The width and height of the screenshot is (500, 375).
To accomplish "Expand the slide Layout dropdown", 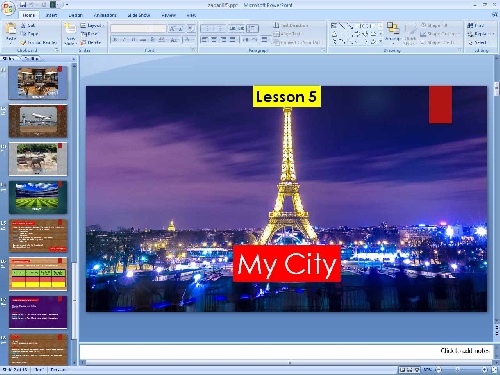I will (x=92, y=26).
